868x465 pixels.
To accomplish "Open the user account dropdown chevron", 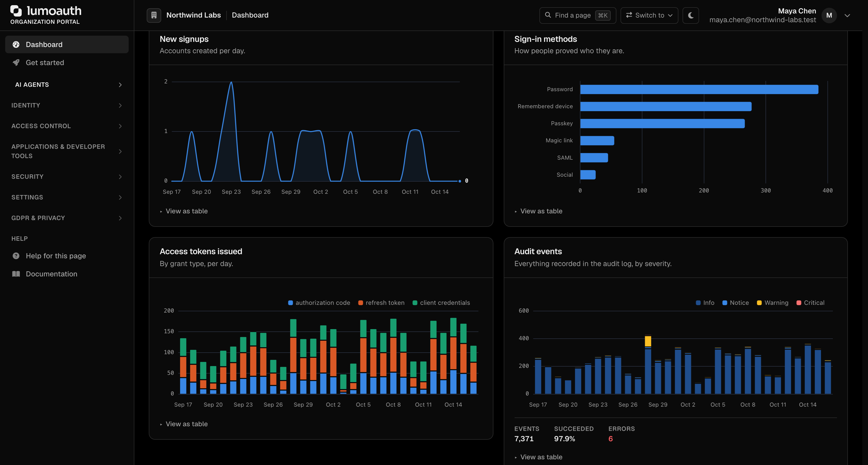I will click(847, 15).
